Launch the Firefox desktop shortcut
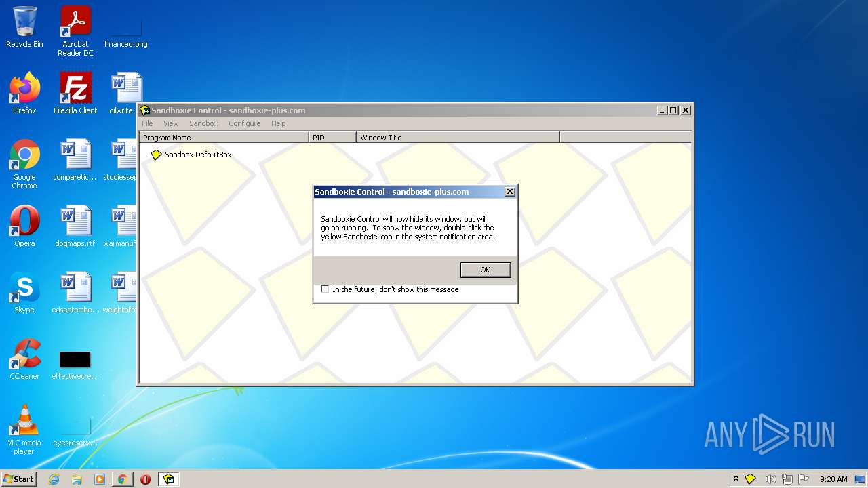 pos(24,94)
